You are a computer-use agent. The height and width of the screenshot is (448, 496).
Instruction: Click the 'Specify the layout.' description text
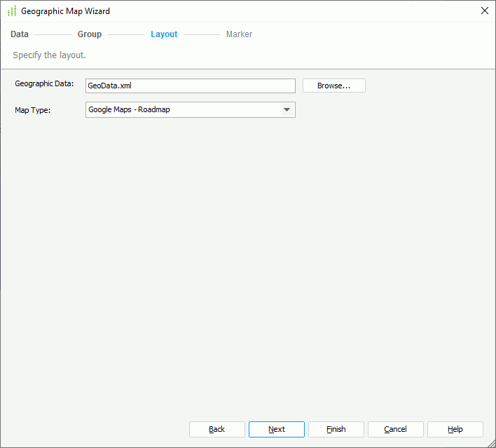pyautogui.click(x=49, y=55)
